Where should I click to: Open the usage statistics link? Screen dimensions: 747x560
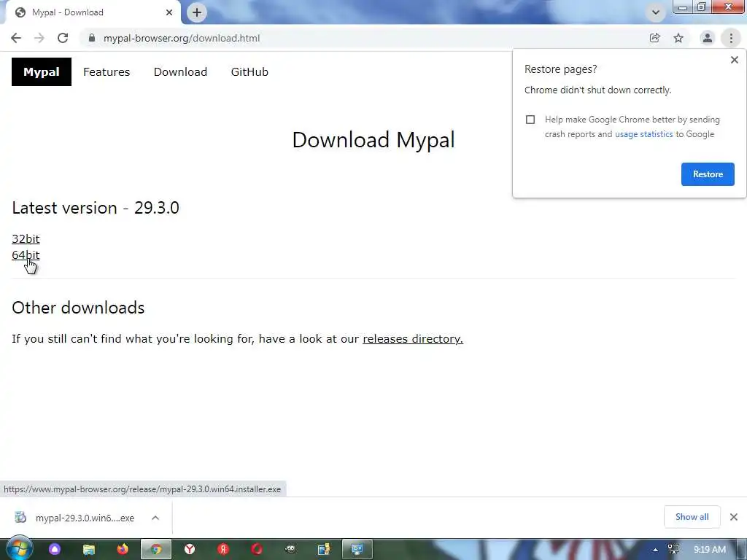[x=643, y=134]
